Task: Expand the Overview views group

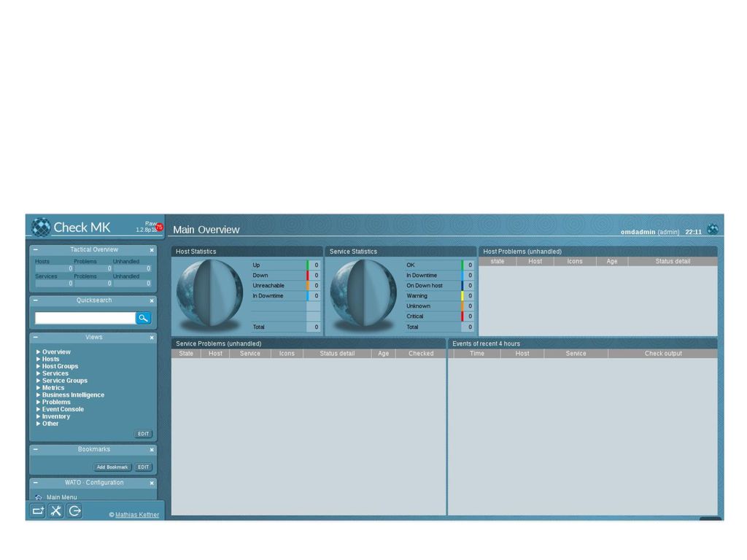Action: 53,352
